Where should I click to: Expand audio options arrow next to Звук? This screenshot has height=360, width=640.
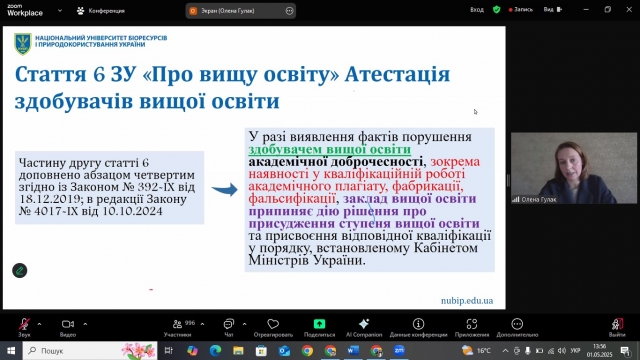(x=39, y=324)
